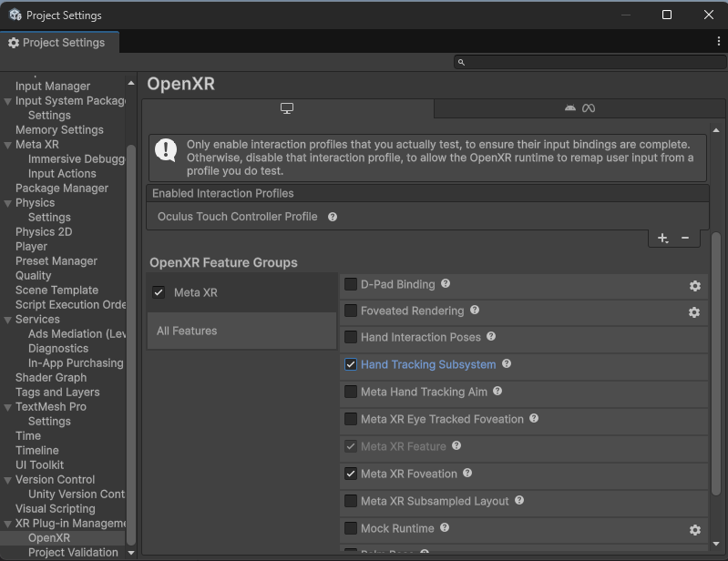Click sidebar scroll down arrow
This screenshot has height=561, width=728.
pos(131,553)
